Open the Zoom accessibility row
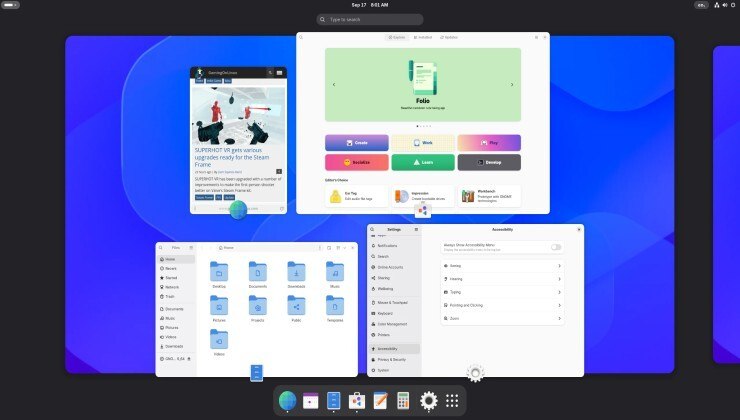 pyautogui.click(x=502, y=319)
